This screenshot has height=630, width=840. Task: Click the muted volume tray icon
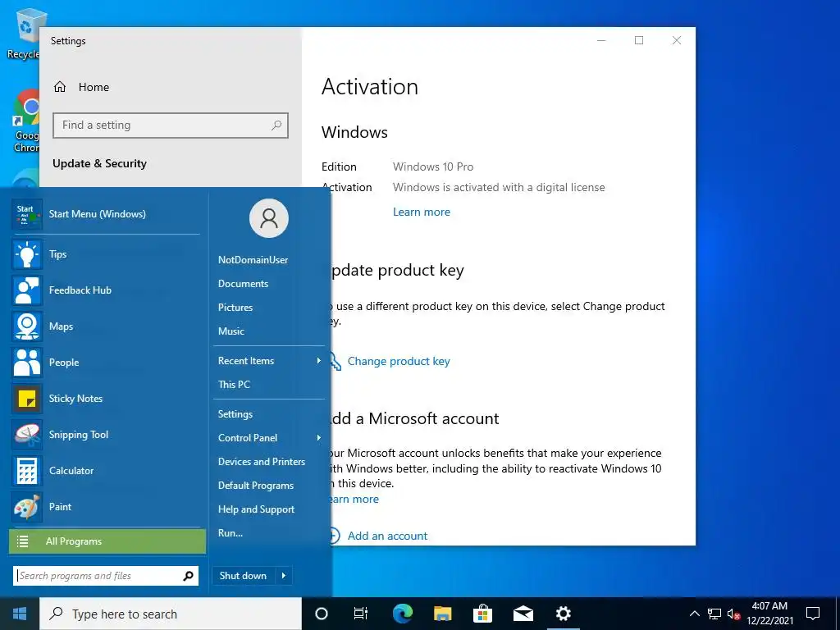coord(733,614)
